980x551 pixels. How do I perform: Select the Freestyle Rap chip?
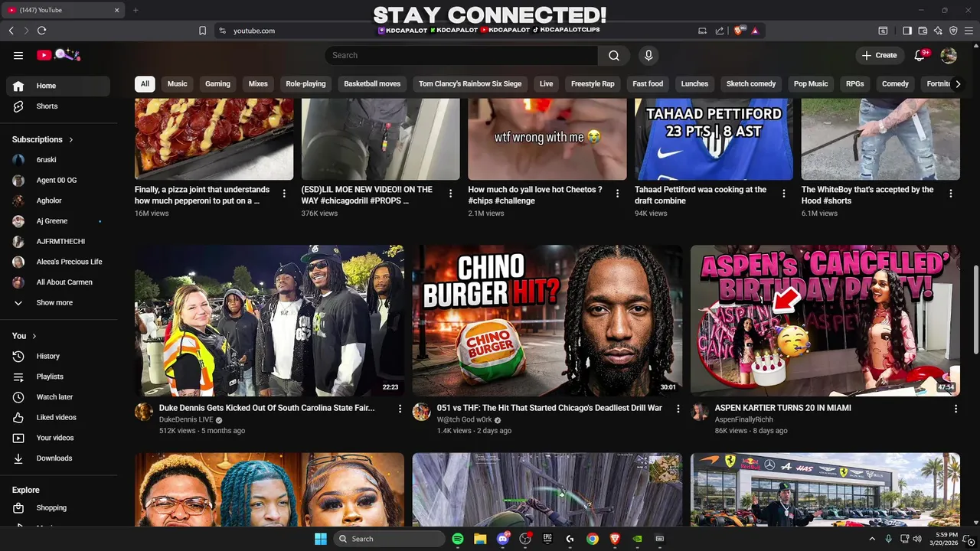point(593,83)
